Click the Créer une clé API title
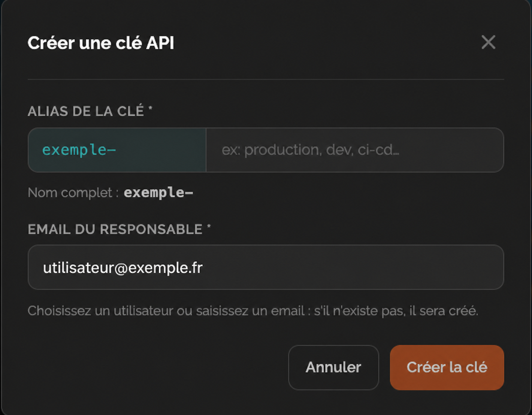The width and height of the screenshot is (532, 415). [x=101, y=43]
